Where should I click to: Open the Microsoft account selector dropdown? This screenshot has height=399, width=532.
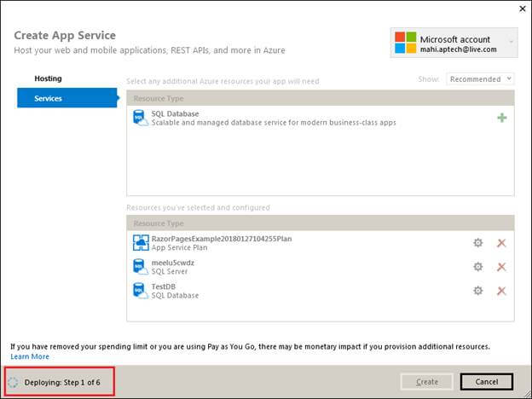click(x=511, y=41)
